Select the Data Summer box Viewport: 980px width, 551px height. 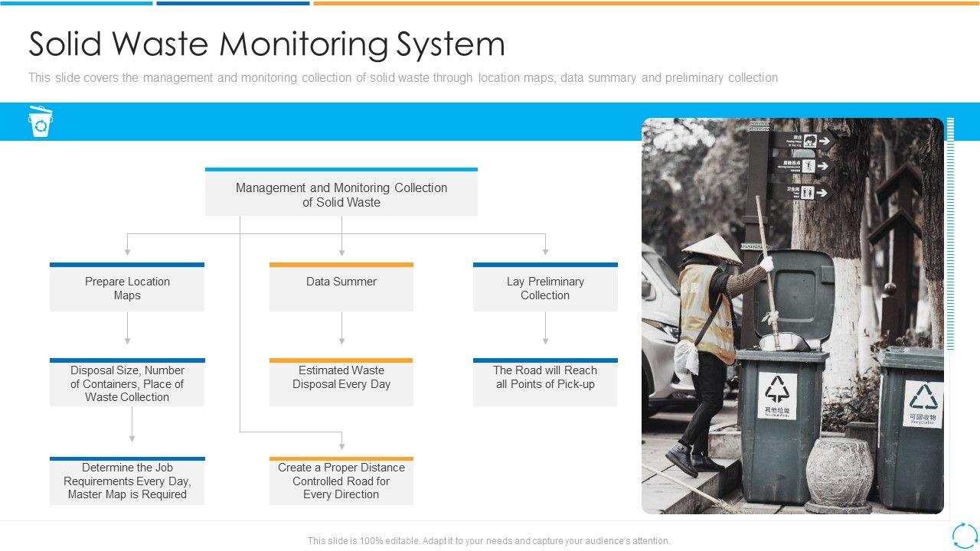coord(341,289)
